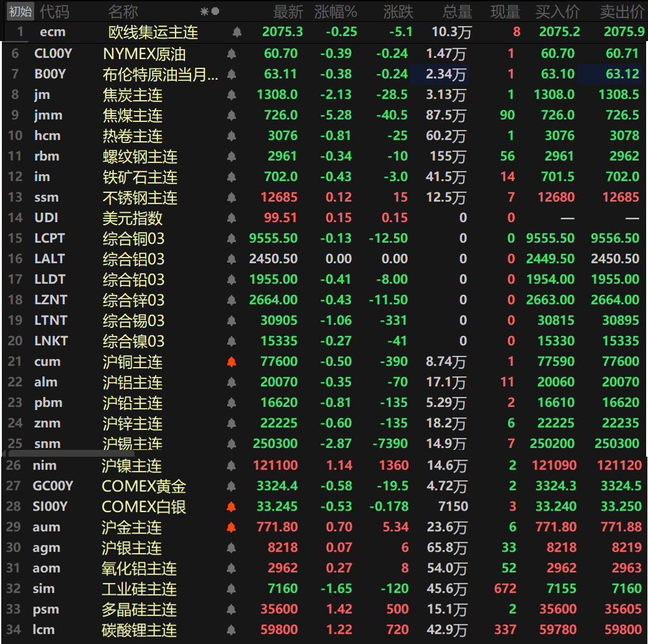
Task: Click the bell icon for 沪镍主连
Action: pyautogui.click(x=232, y=465)
